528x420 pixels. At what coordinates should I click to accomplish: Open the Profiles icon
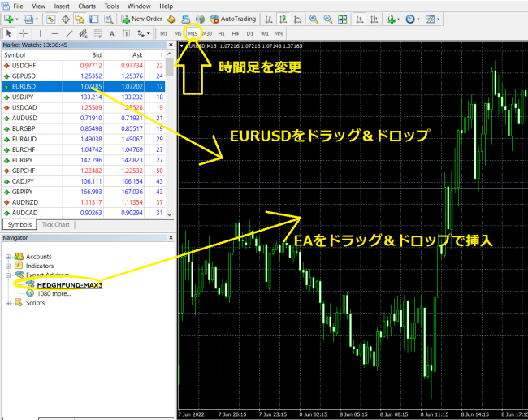[x=28, y=19]
